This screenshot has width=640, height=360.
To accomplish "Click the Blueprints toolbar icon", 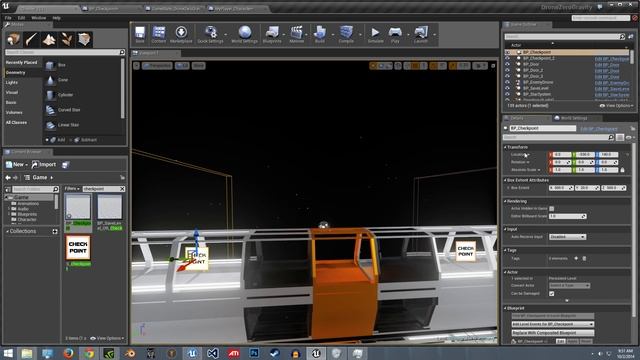I will (272, 34).
